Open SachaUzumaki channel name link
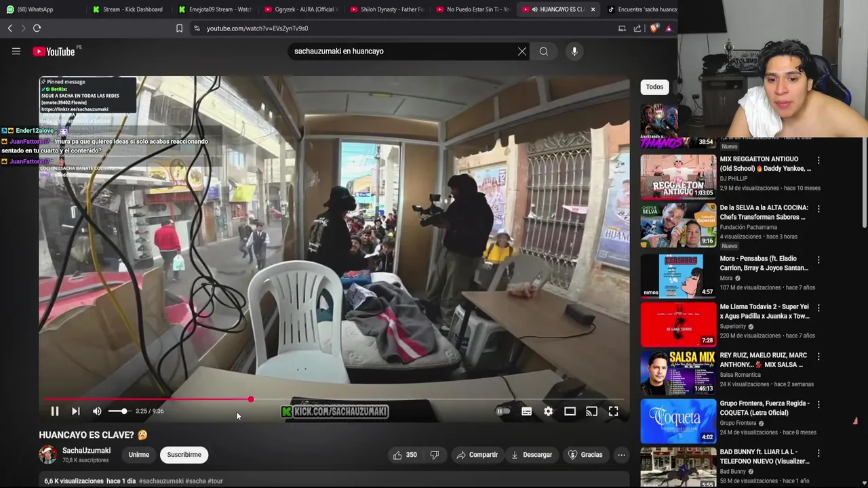The width and height of the screenshot is (868, 488). [86, 451]
